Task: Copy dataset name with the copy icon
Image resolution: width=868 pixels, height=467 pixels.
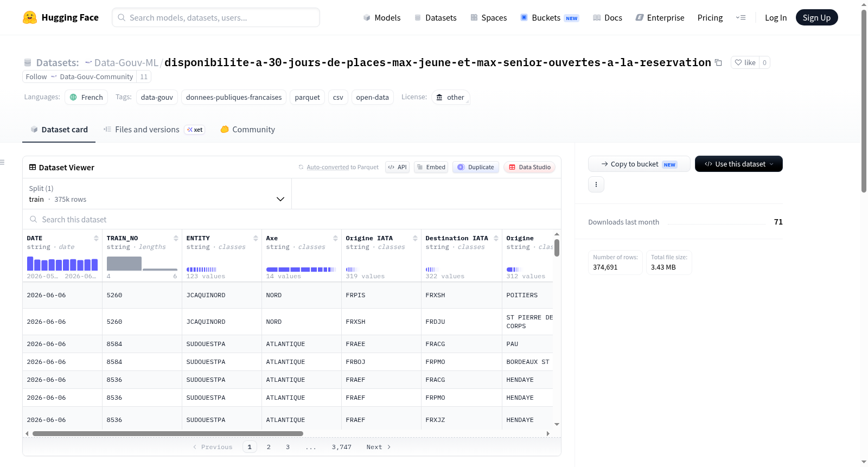Action: pos(718,62)
